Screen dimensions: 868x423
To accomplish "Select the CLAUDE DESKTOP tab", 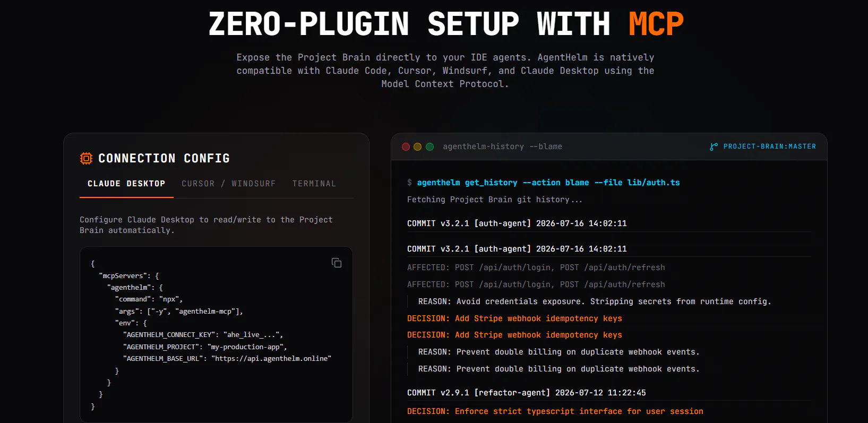I will [x=126, y=184].
